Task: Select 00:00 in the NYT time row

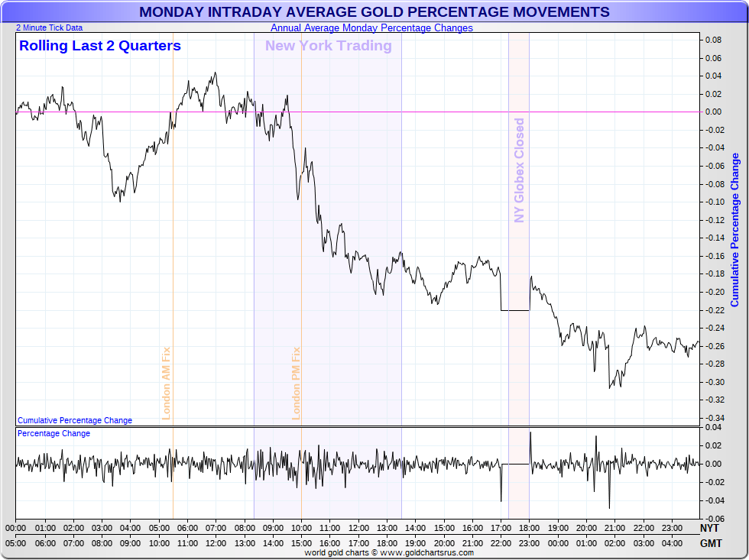Action: click(16, 528)
